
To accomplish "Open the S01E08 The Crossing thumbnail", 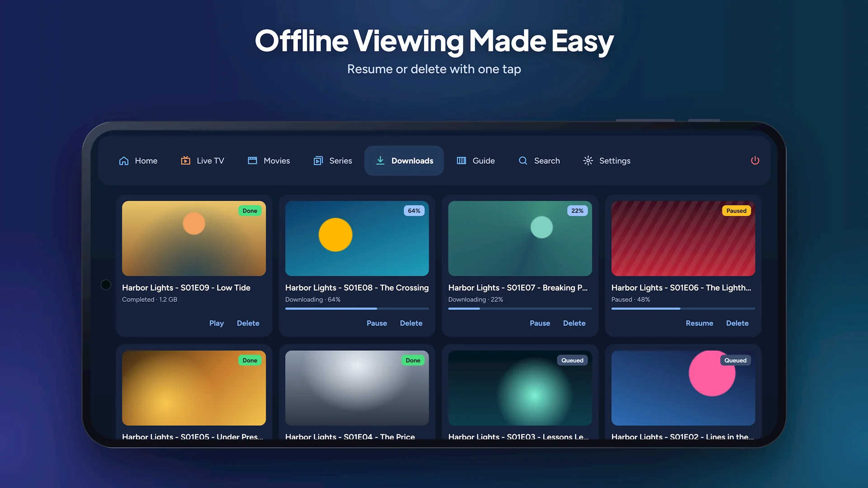I will click(357, 239).
